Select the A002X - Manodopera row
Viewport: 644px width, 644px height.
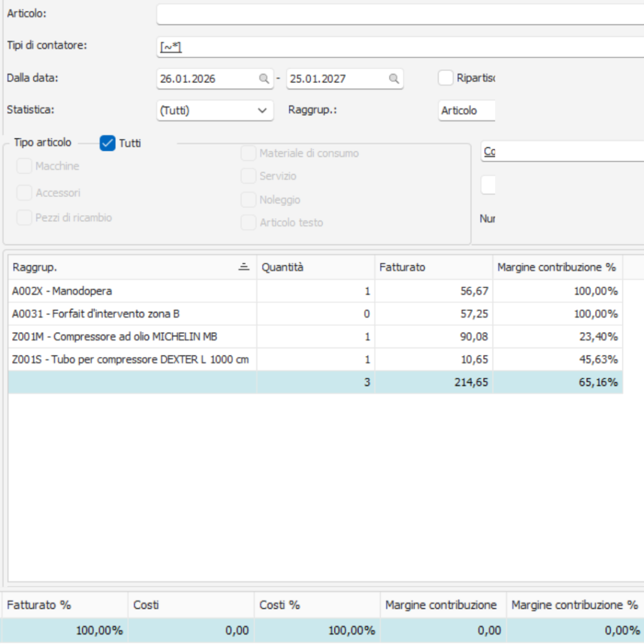126,291
